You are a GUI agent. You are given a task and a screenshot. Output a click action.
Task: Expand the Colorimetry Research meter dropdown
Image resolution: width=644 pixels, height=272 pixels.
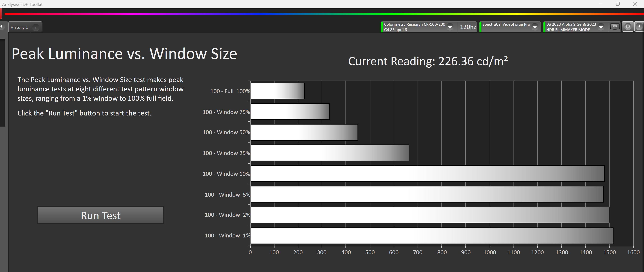pyautogui.click(x=450, y=27)
